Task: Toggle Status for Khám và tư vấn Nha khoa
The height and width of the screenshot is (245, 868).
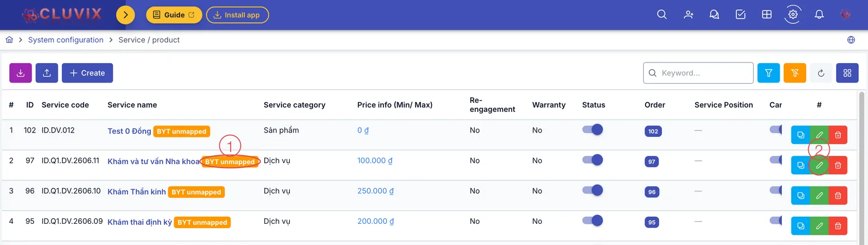Action: pos(592,160)
